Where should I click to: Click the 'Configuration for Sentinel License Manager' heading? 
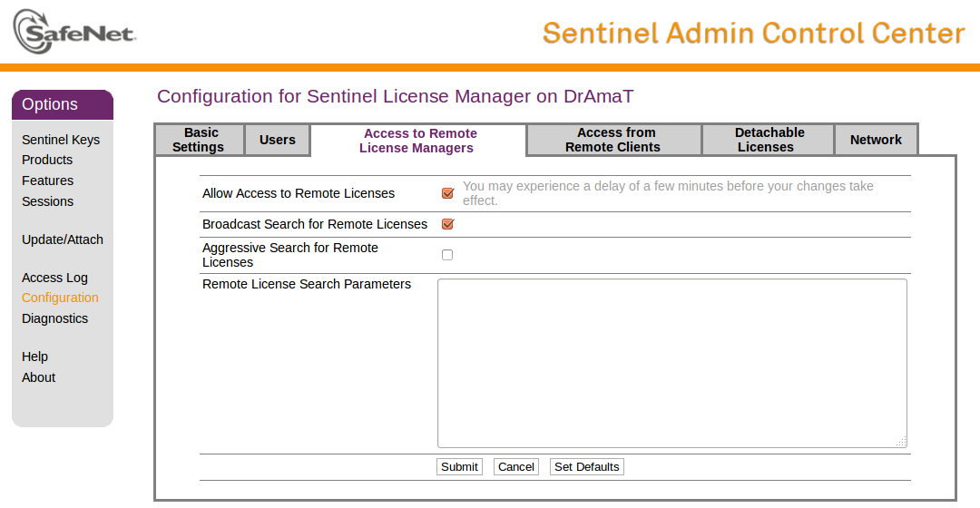point(395,96)
